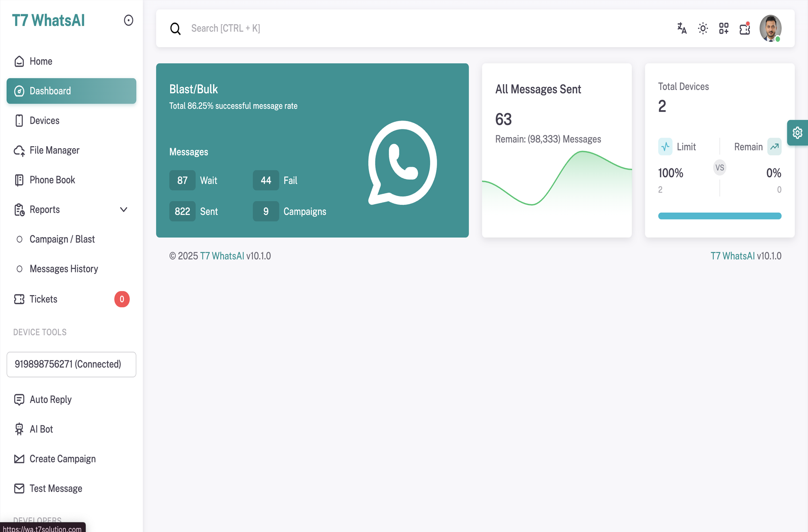Expand the Reports menu chevron
This screenshot has width=808, height=532.
pyautogui.click(x=124, y=210)
